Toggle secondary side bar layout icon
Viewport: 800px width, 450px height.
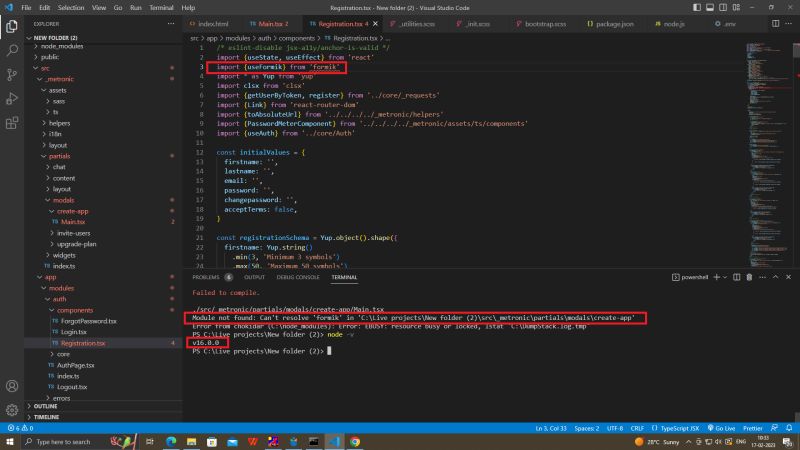tap(723, 8)
